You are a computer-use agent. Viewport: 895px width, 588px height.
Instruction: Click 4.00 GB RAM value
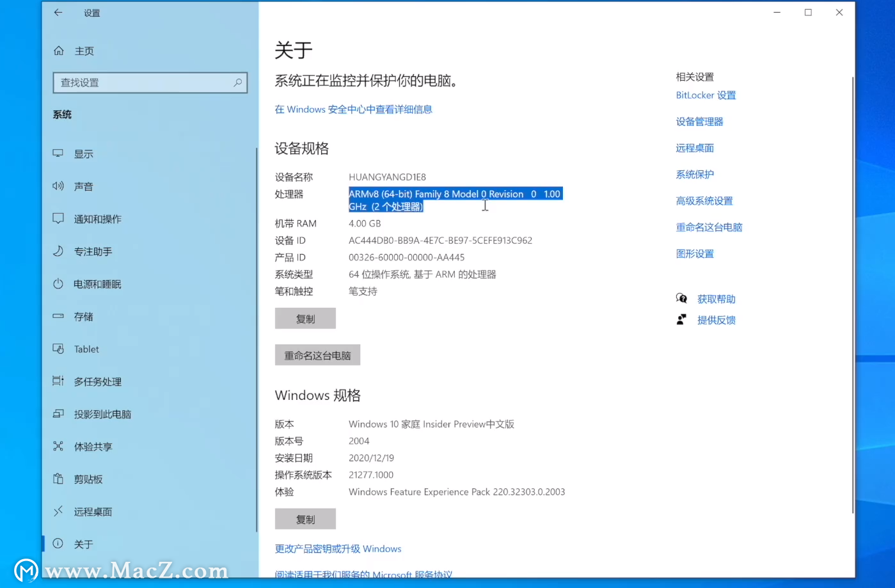365,223
